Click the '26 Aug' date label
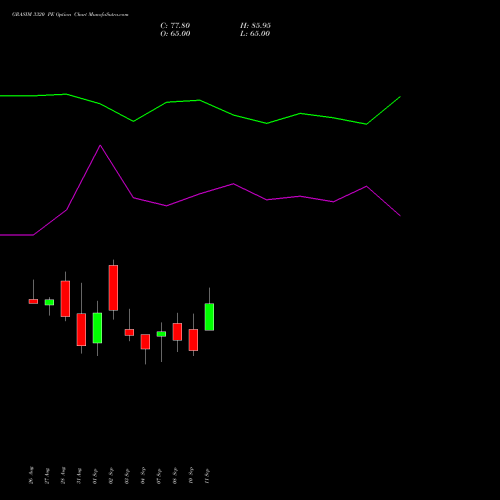This screenshot has width=500, height=500. pyautogui.click(x=31, y=475)
